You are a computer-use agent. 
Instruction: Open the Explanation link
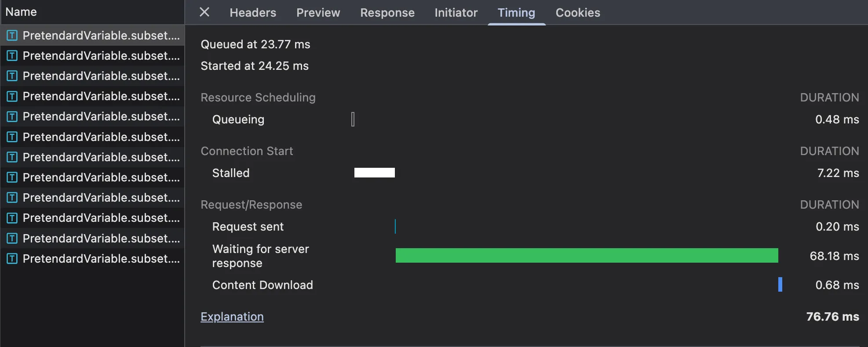(232, 317)
